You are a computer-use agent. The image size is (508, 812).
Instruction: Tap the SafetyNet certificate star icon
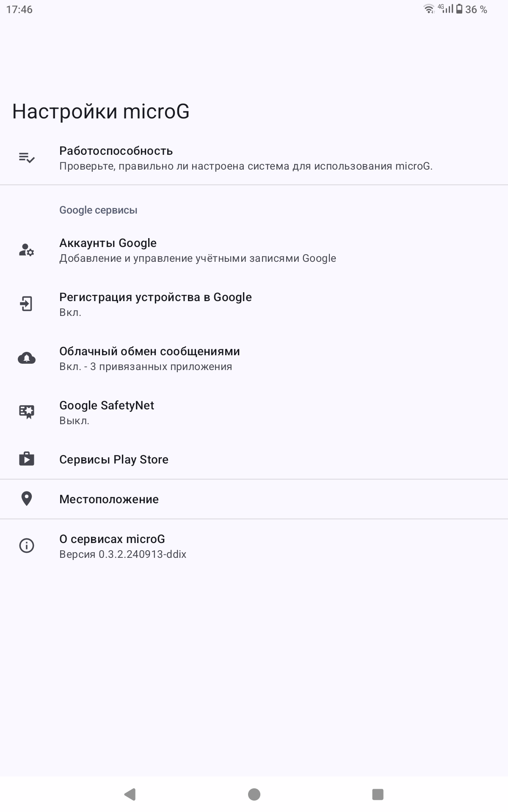pos(26,412)
